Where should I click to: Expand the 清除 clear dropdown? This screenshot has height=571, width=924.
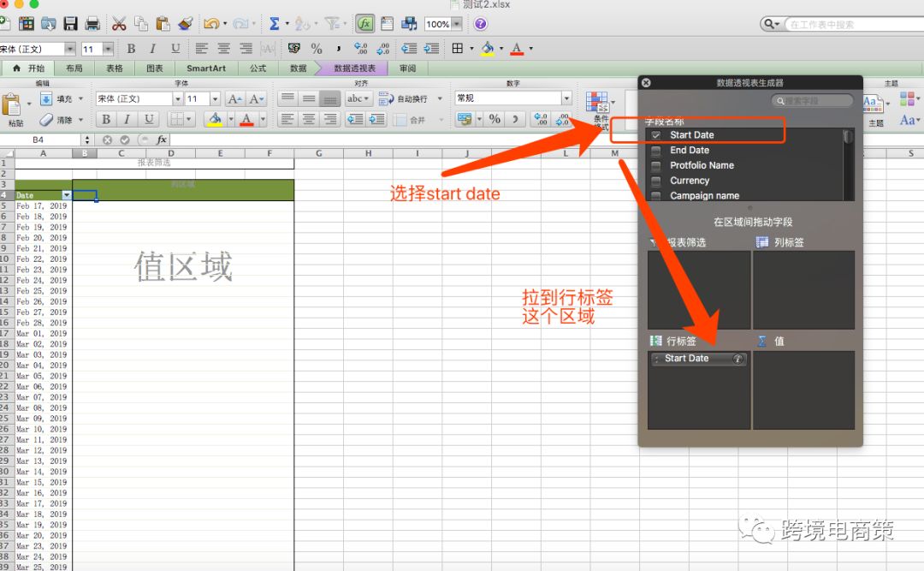[80, 120]
